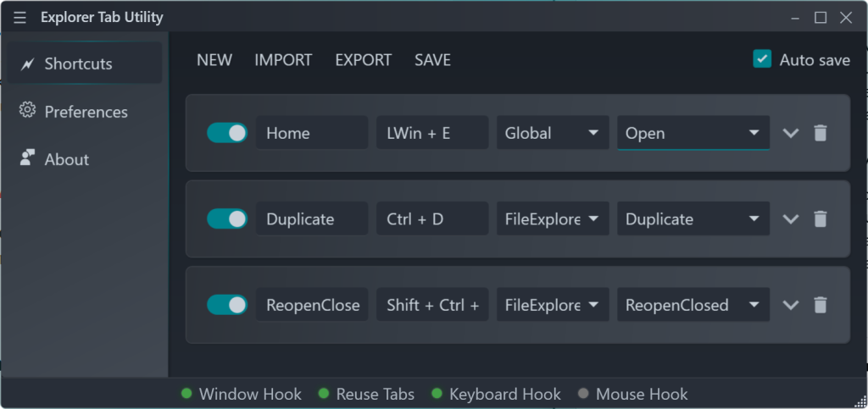Click the Keyboard Hook status indicator
Viewport: 868px width, 409px height.
496,394
